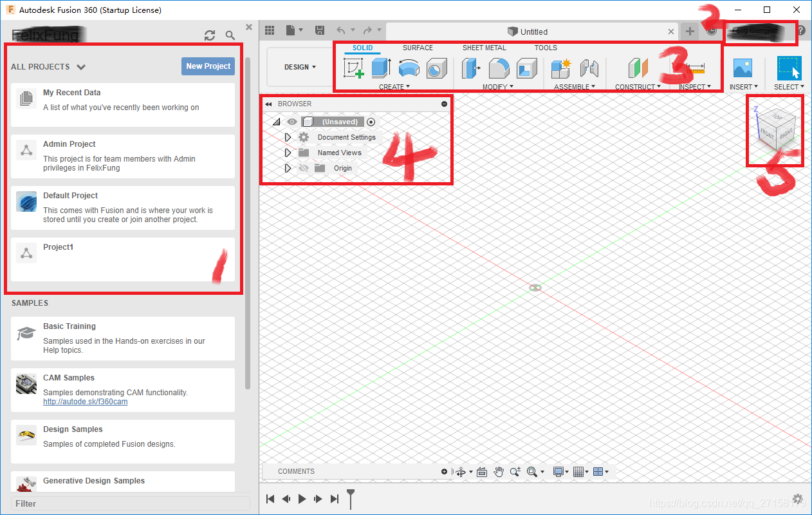Image resolution: width=812 pixels, height=515 pixels.
Task: Select the Shell tool
Action: tap(527, 68)
